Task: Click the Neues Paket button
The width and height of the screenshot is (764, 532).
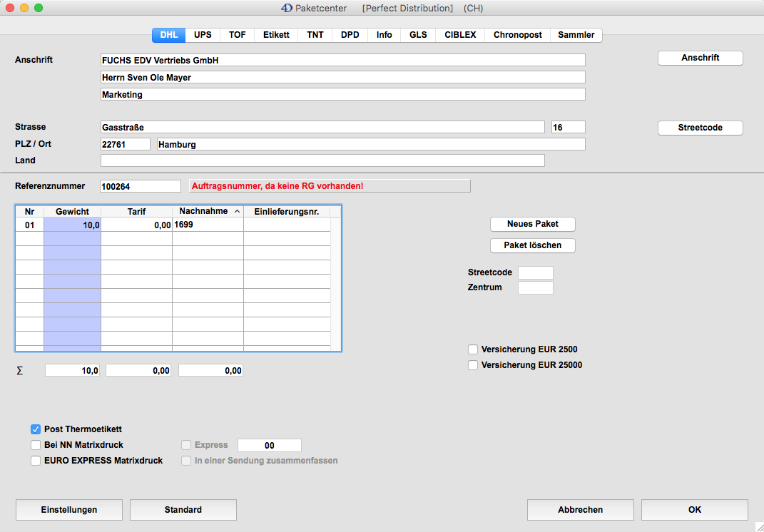Action: coord(532,224)
